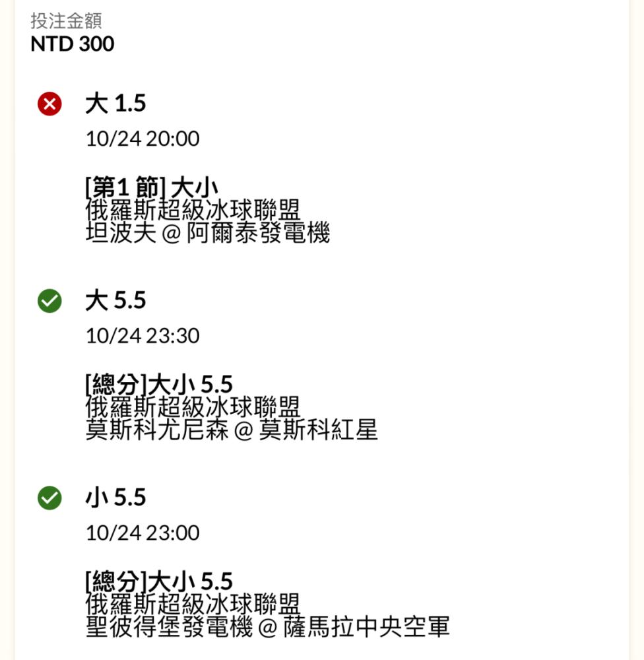Click first 俄羅斯超級冰球聯盟 league name
Screen dimensions: 644x660
(193, 210)
